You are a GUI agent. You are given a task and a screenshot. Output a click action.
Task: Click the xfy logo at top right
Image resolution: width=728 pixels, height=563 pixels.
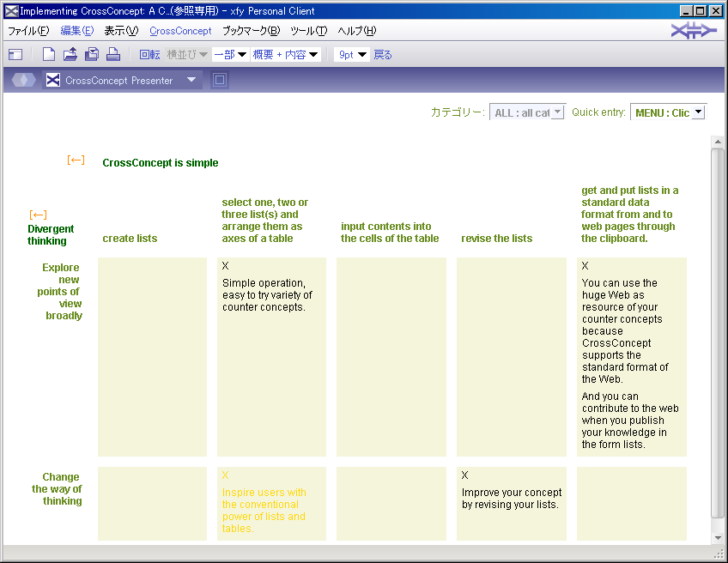coord(693,31)
